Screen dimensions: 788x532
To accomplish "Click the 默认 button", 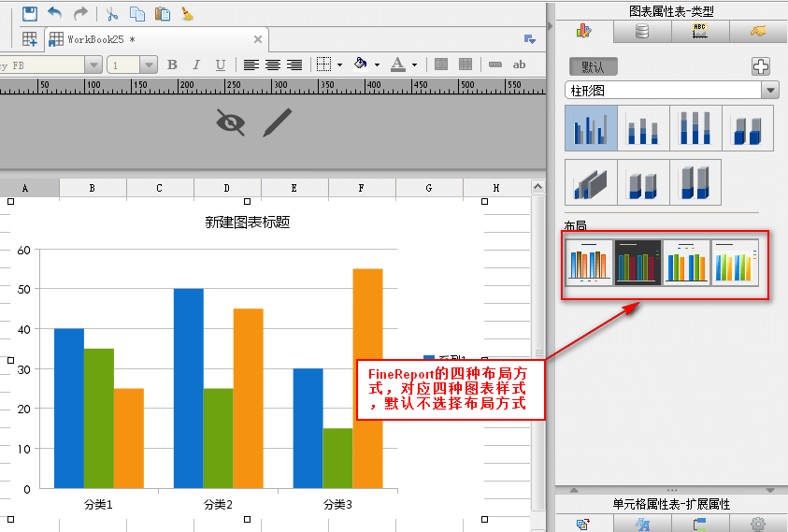I will (593, 67).
